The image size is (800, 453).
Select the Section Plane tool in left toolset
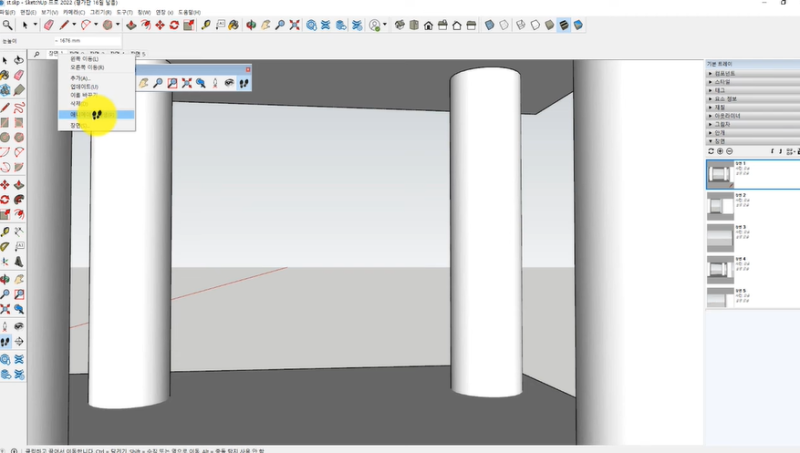tap(19, 341)
